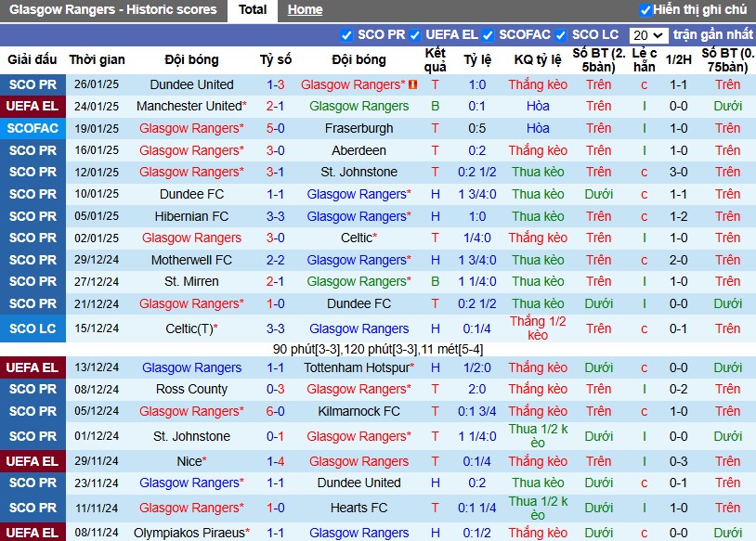The image size is (756, 541).
Task: Click the odds value 0:1 3/4
Action: coord(476,411)
